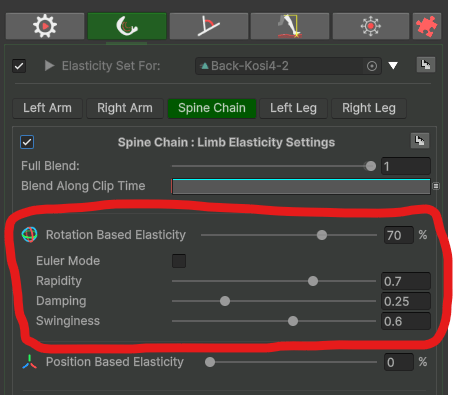Screen dimensions: 453x395
Task: Open the white dropdown arrow next to Back-Kosi4-2
Action: (393, 66)
